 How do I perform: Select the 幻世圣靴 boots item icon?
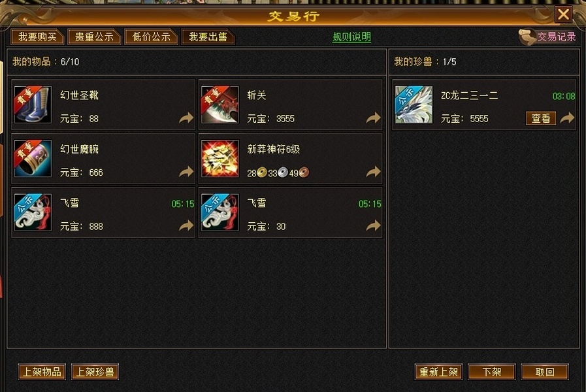click(x=33, y=105)
